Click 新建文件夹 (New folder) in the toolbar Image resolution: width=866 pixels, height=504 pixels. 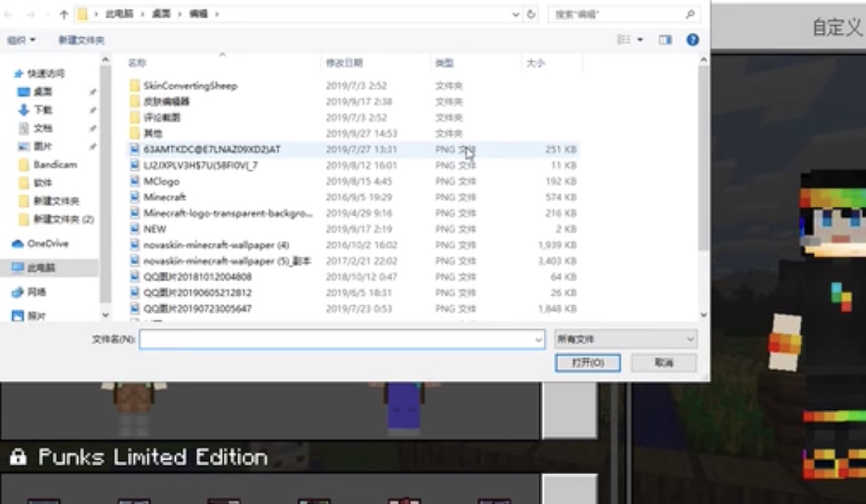[x=81, y=40]
